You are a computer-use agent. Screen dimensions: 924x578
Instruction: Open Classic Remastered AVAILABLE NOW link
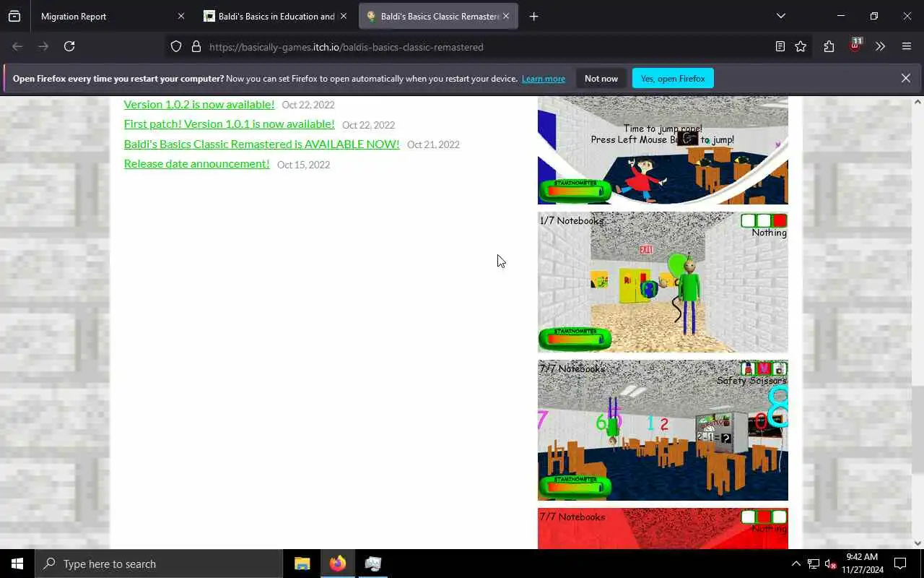coord(261,144)
